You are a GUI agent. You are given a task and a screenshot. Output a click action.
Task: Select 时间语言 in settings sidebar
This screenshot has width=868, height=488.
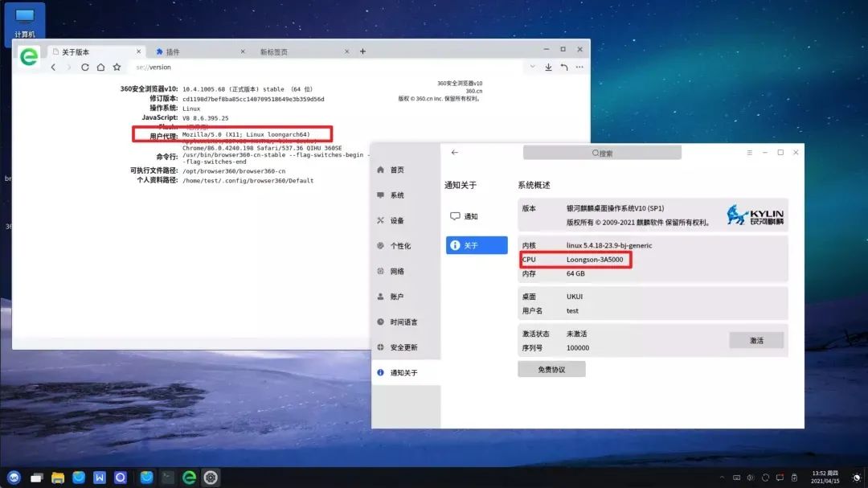406,322
